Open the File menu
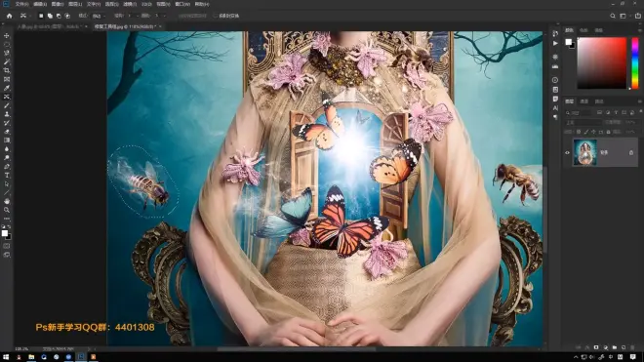The image size is (644, 362). (x=21, y=4)
